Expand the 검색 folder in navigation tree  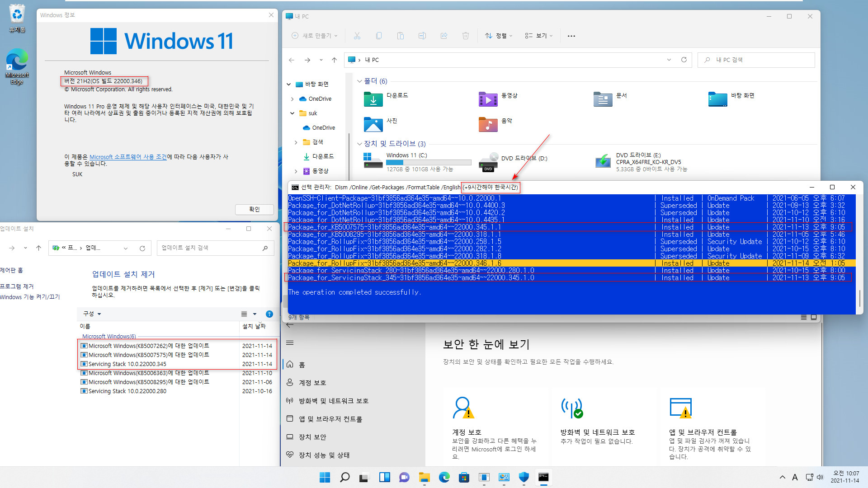click(x=296, y=142)
